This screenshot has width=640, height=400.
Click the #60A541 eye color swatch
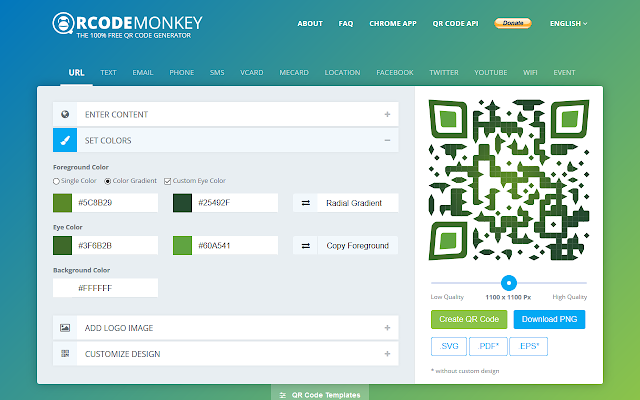click(x=182, y=246)
